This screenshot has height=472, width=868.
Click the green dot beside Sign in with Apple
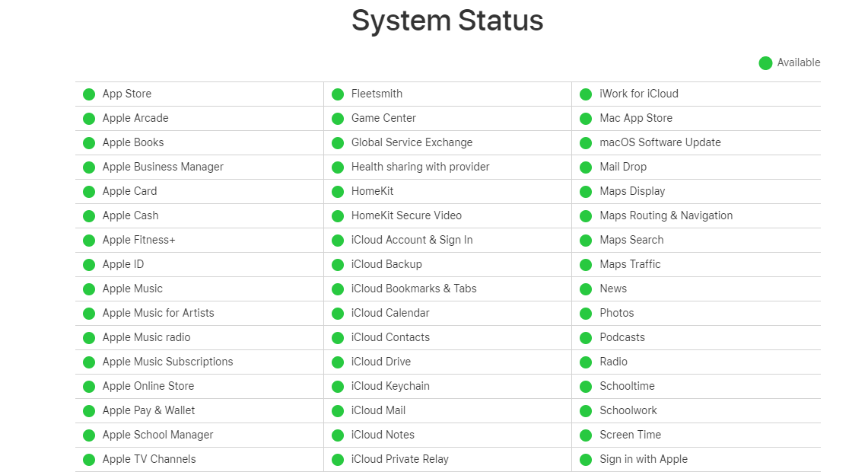(x=586, y=460)
